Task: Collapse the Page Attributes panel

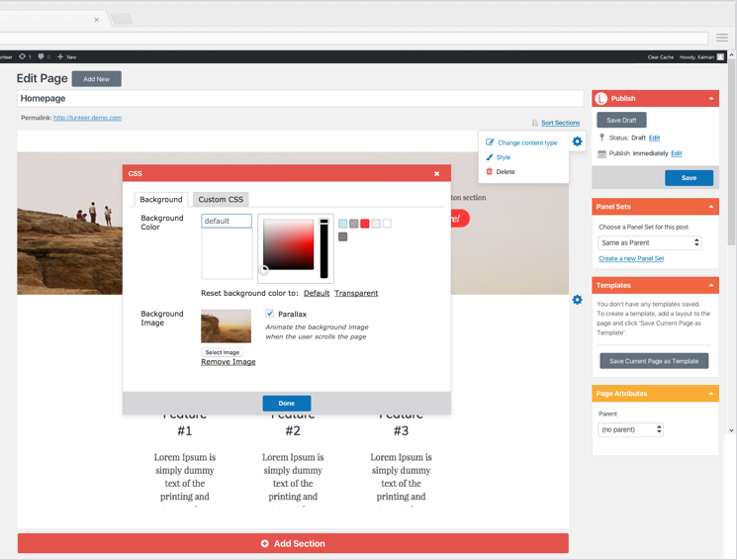Action: coord(711,394)
